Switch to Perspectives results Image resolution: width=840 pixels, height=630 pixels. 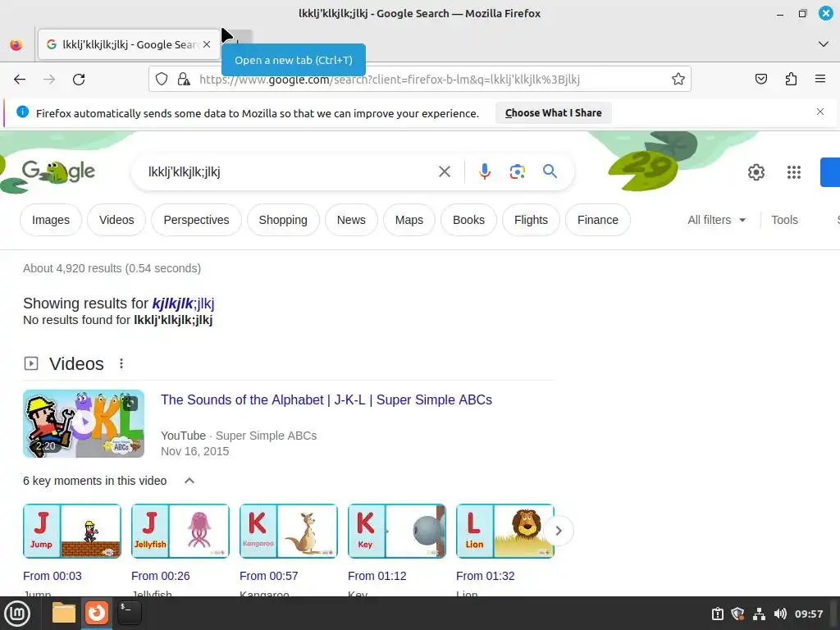coord(196,220)
